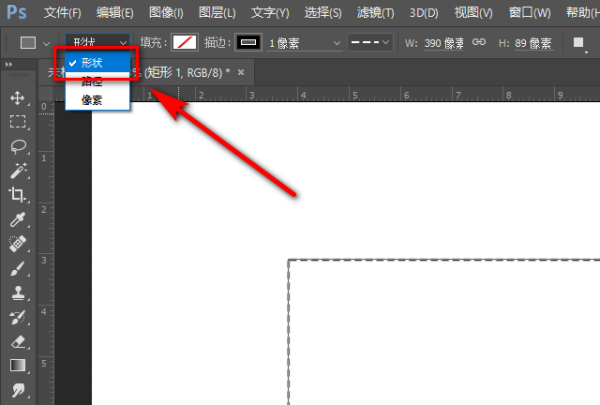Open the 选择(S) menu
Viewport: 600px width, 405px height.
[323, 13]
